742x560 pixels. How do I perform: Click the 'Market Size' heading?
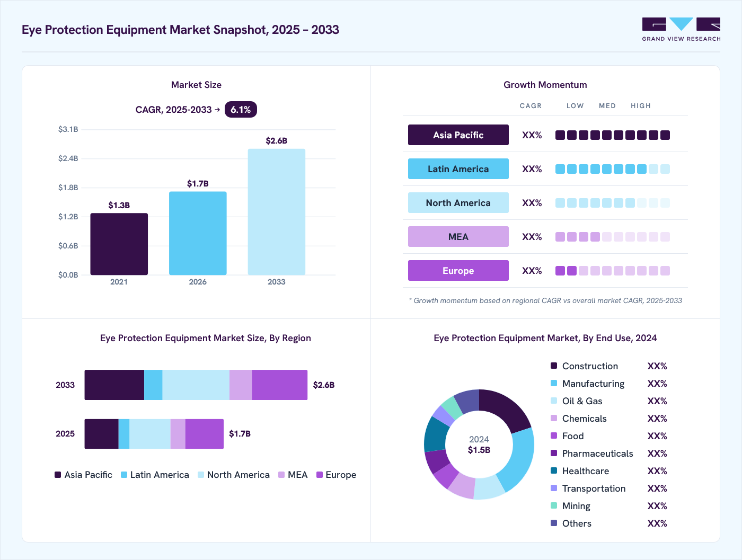pos(196,85)
